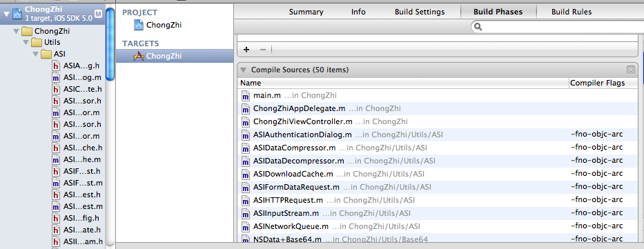The height and width of the screenshot is (249, 644).
Task: Click the file icon next to ChongZhiAppDelegate.m
Action: [x=246, y=109]
